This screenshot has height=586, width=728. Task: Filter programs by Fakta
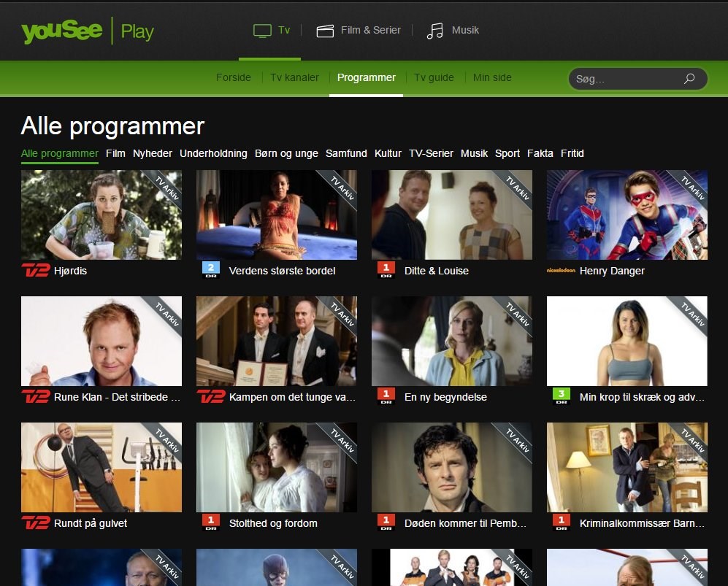[540, 153]
